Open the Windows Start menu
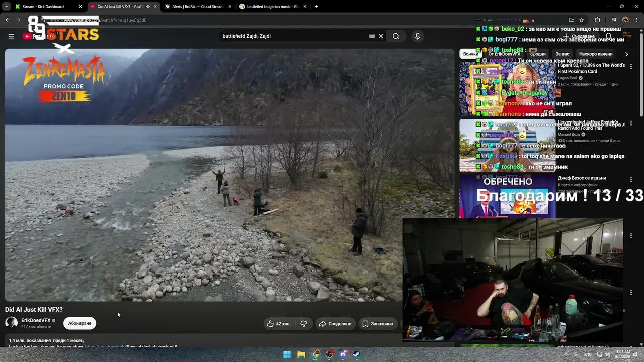The image size is (644, 362). [287, 354]
